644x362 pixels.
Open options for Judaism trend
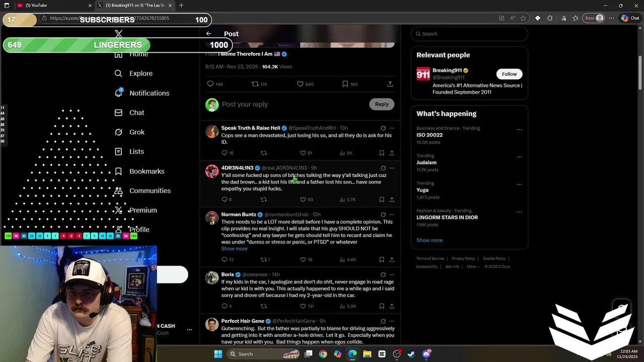tap(519, 157)
